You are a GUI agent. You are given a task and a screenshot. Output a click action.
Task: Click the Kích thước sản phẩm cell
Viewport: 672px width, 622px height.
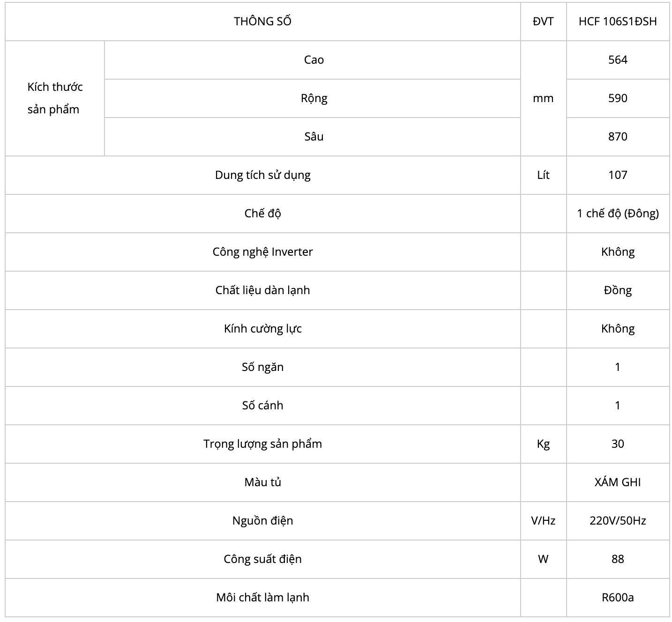point(55,98)
